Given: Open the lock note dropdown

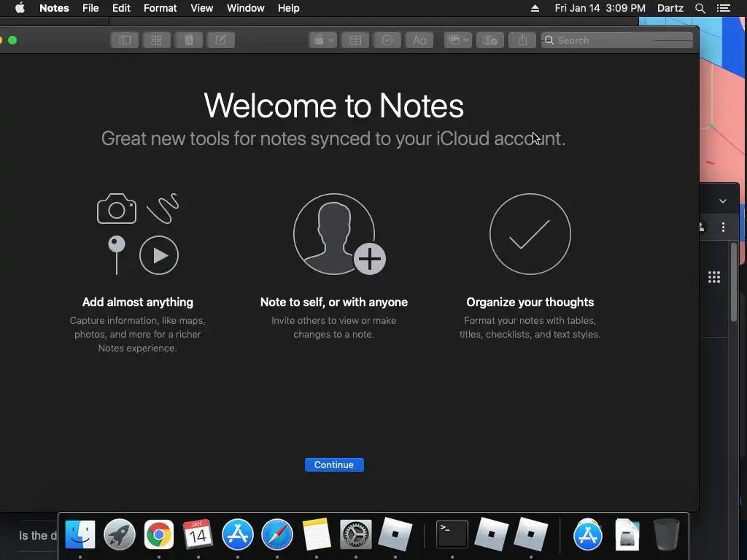Looking at the screenshot, I should (x=323, y=41).
